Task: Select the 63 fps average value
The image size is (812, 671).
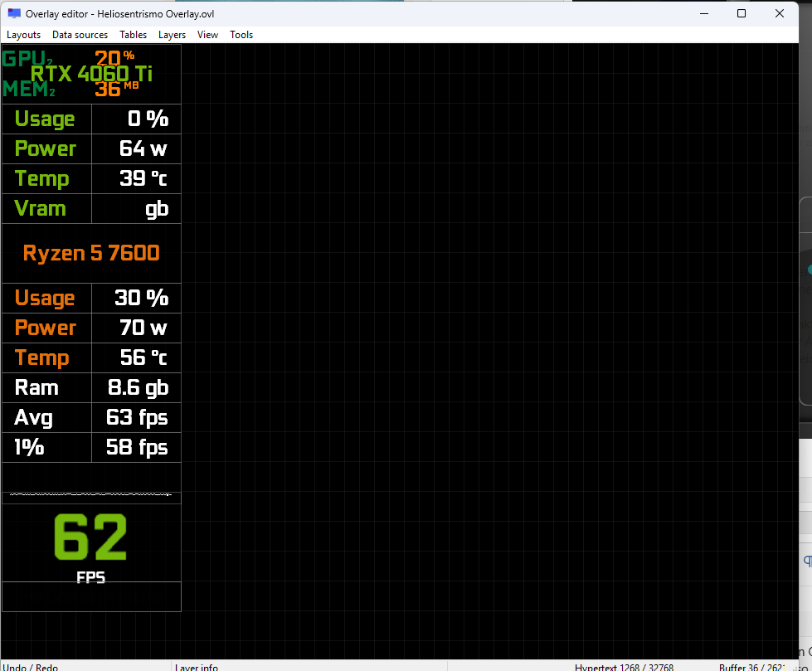Action: pos(137,417)
